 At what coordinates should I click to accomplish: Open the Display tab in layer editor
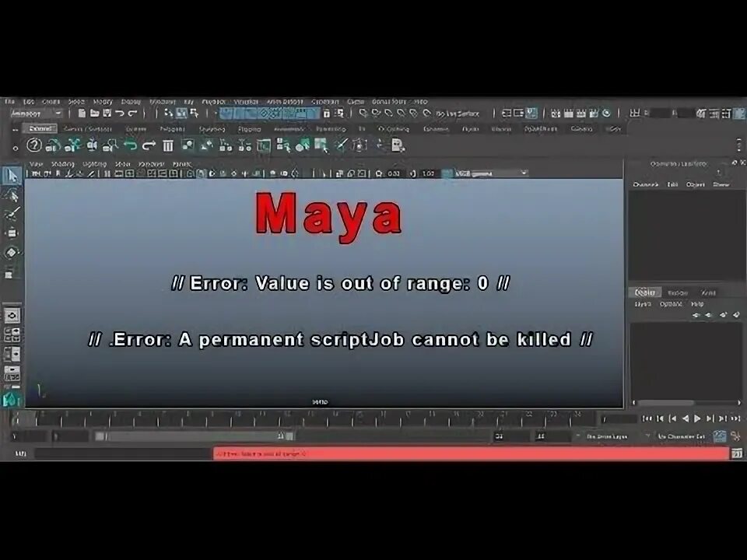(x=644, y=292)
